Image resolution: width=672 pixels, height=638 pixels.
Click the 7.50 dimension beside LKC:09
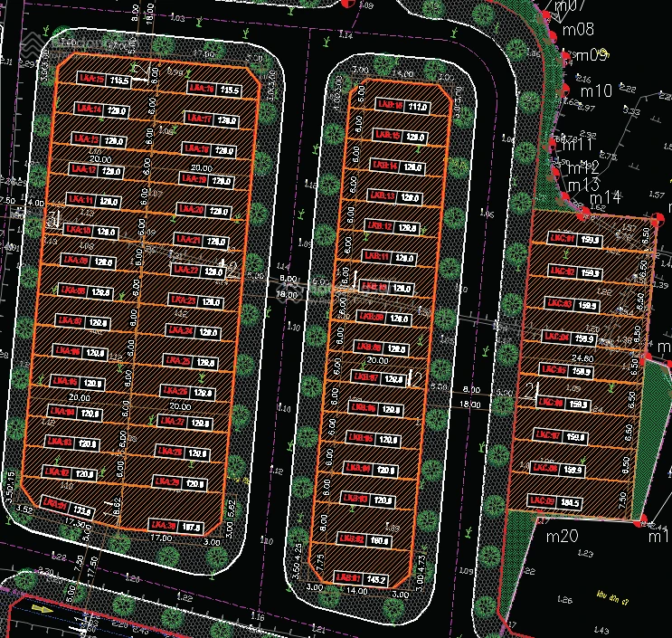[x=623, y=500]
